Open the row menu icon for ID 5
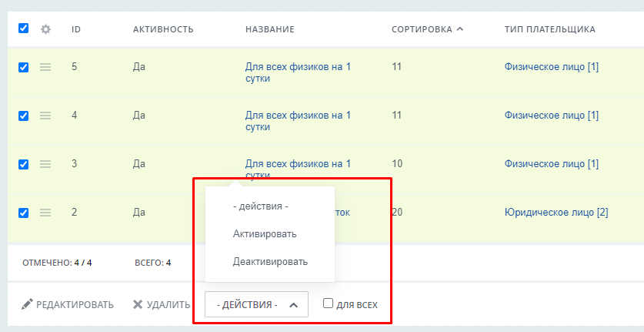 click(45, 67)
